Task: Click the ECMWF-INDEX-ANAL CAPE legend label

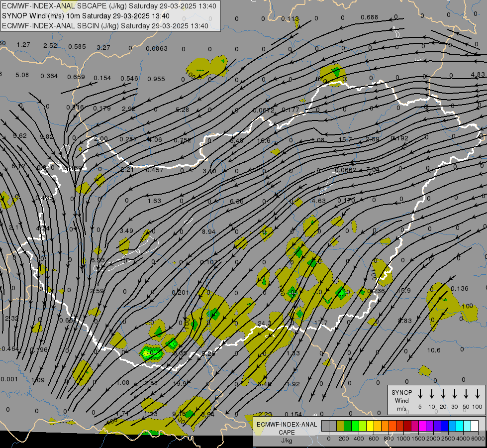Action: click(287, 432)
